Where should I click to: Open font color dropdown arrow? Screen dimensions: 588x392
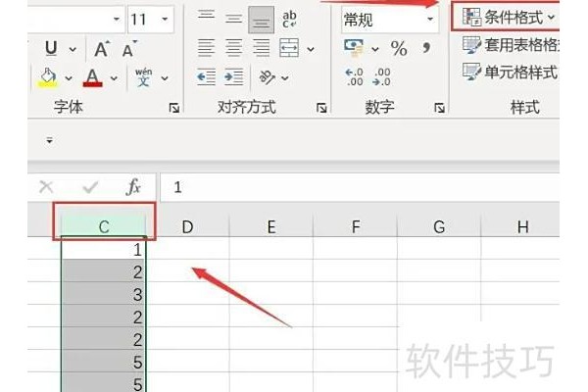point(114,78)
